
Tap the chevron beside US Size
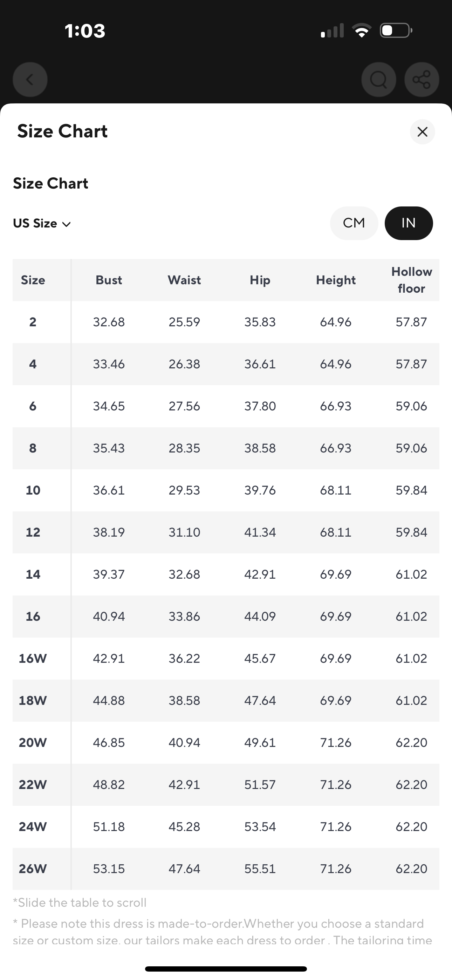(x=66, y=224)
